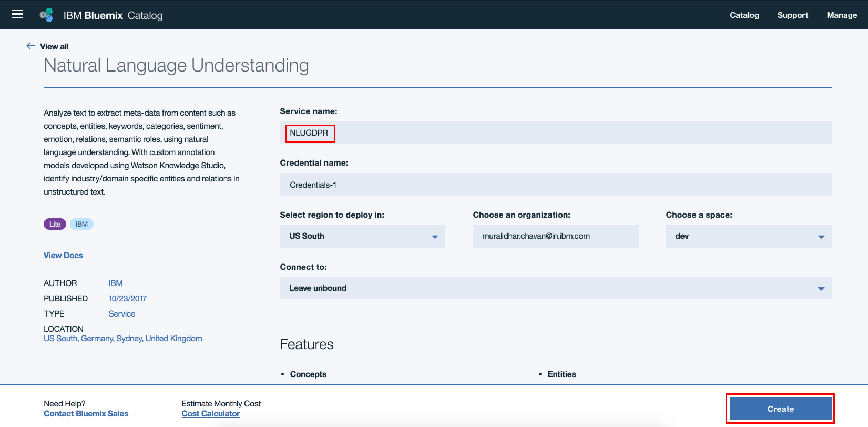Click the Natural Language Understanding heading
Screen dimensions: 868x427
click(176, 66)
